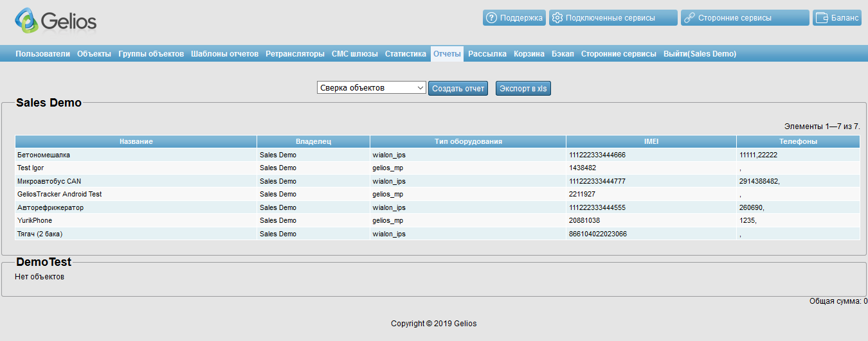The height and width of the screenshot is (341, 868).
Task: Click the 'Тип оборудования' column header
Action: 467,141
